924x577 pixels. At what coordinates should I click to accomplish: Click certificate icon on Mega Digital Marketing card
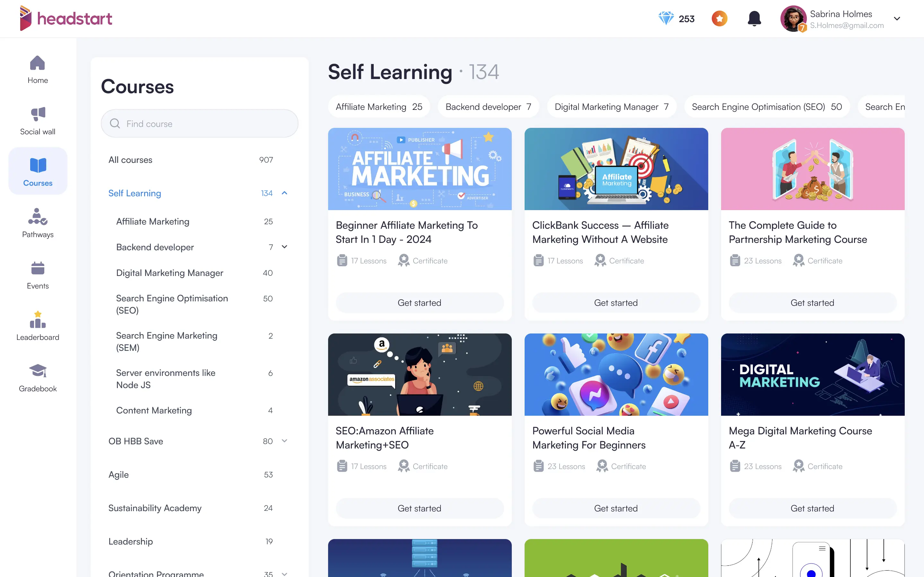798,466
